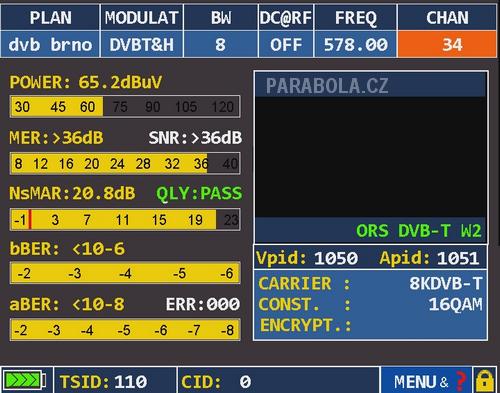
Task: Click the frequency value 578.00
Action: click(355, 44)
